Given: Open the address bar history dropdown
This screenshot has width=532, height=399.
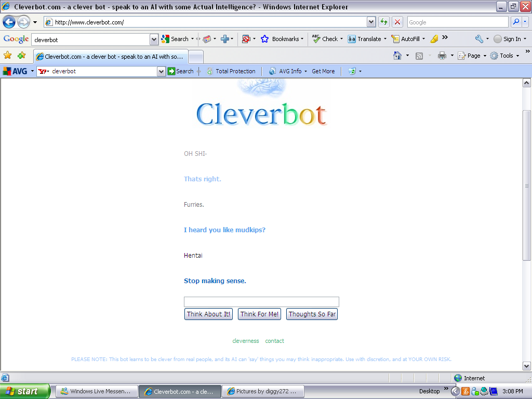Looking at the screenshot, I should click(x=370, y=22).
